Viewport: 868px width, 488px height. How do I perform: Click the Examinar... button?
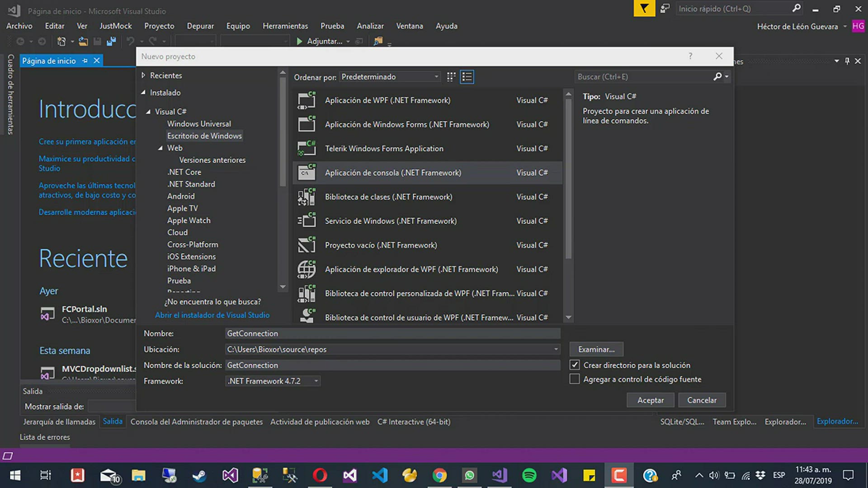(596, 349)
